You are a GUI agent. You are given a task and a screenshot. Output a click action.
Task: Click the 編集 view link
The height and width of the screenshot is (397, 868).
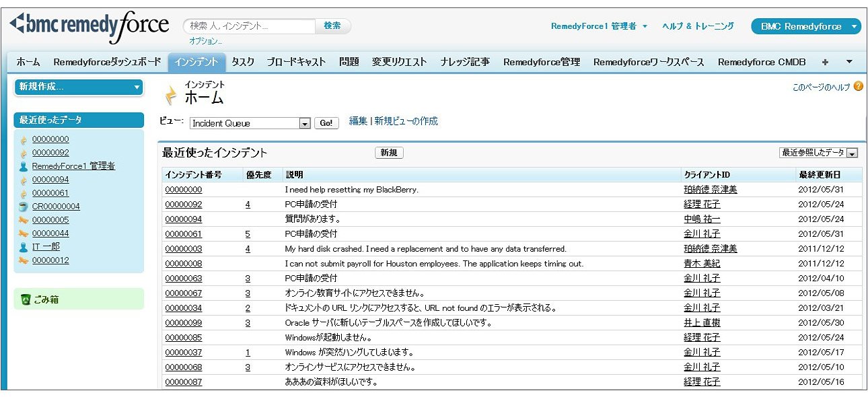pyautogui.click(x=358, y=121)
